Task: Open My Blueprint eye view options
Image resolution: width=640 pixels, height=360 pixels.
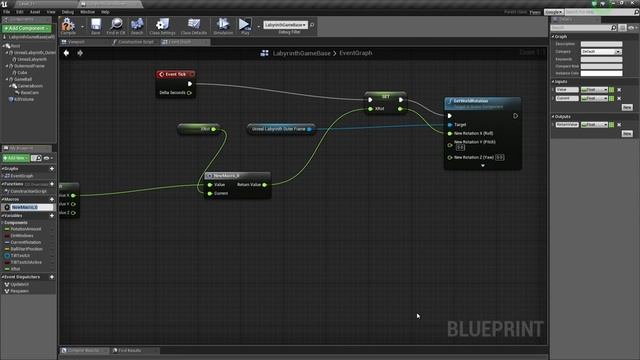Action: coord(48,158)
